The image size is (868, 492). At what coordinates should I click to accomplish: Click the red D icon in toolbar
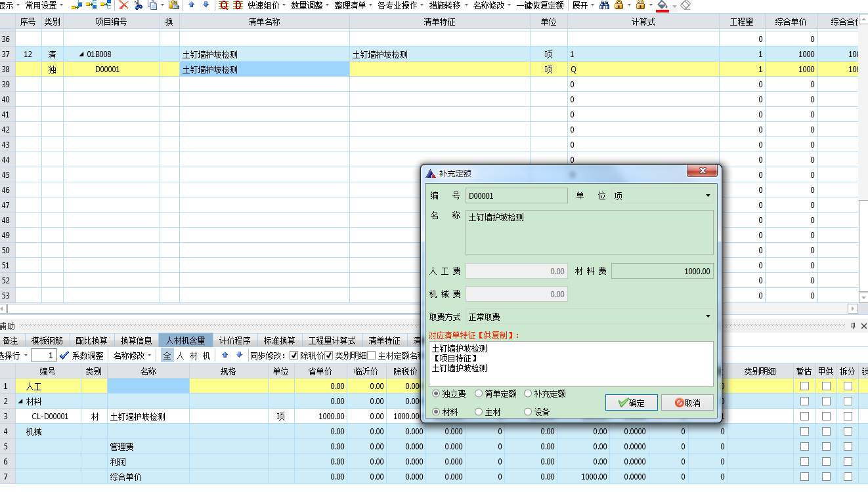[x=238, y=5]
